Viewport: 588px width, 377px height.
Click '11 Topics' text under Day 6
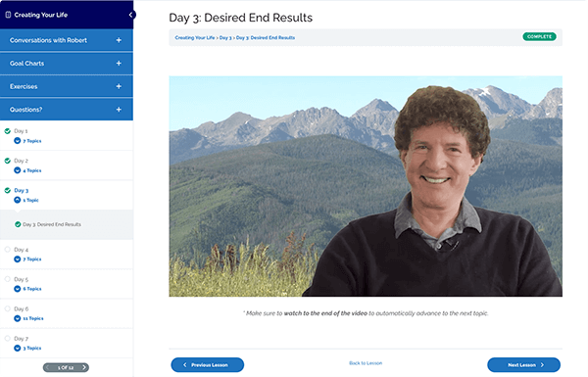coord(33,318)
